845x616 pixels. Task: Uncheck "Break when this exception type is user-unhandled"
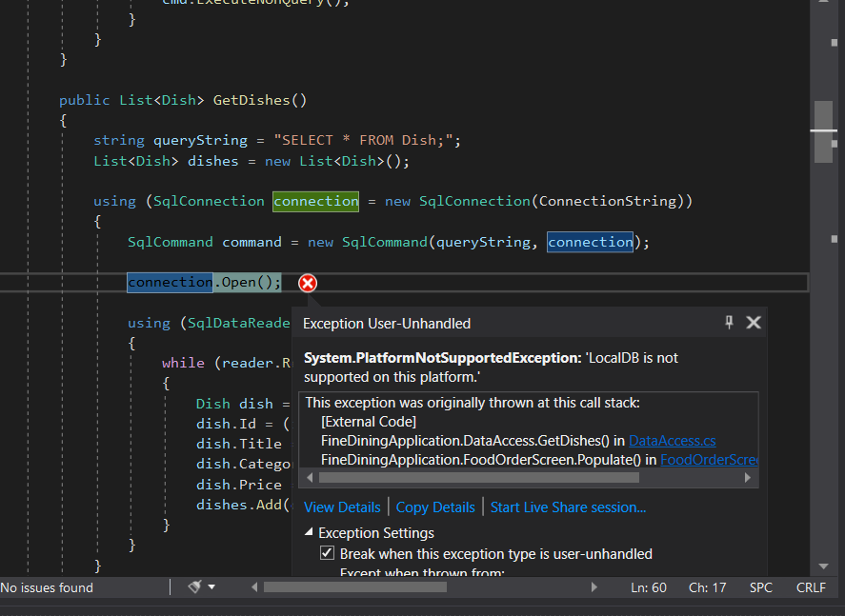click(327, 552)
